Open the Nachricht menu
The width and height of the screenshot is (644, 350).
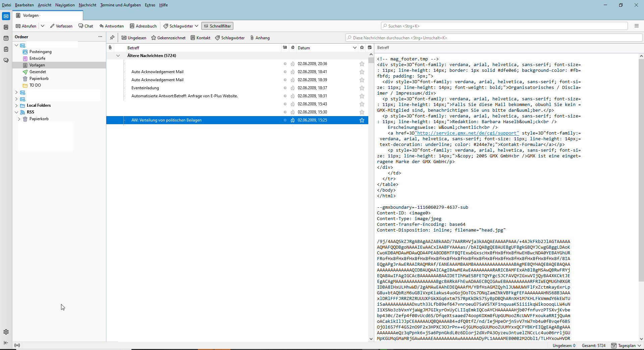tap(87, 5)
